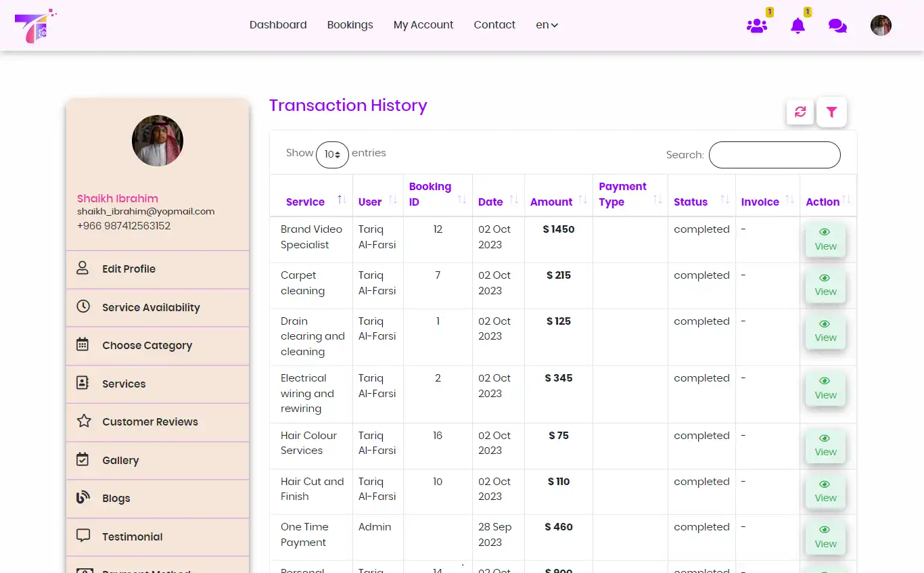Open the Show entries count dropdown
Image resolution: width=924 pixels, height=573 pixels.
(332, 154)
